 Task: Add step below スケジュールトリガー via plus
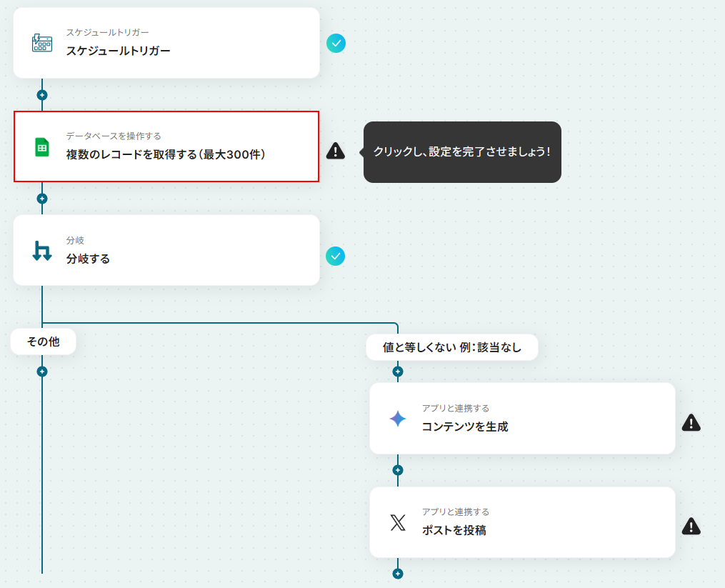point(42,95)
